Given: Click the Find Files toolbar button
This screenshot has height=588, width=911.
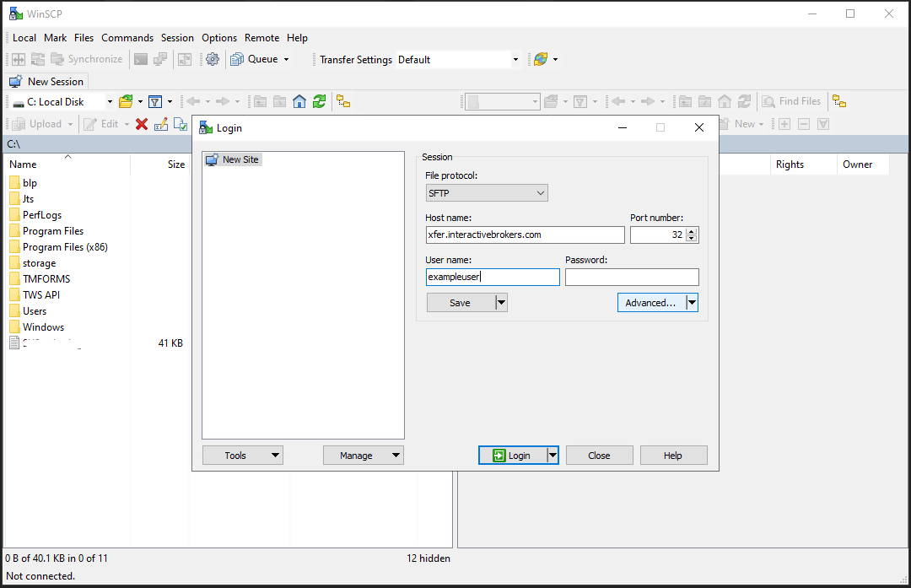Looking at the screenshot, I should coord(791,102).
